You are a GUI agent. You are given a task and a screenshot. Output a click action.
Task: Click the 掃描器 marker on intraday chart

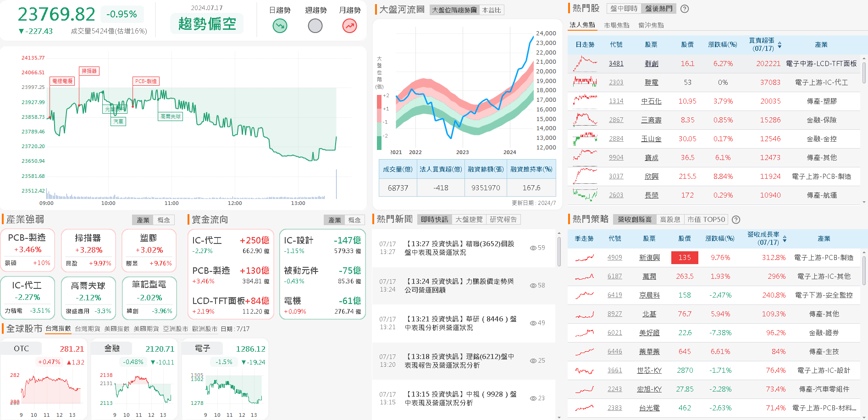(89, 71)
